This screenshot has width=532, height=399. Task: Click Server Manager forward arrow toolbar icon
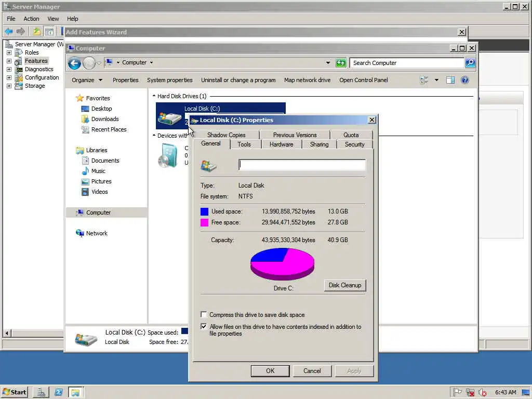tap(21, 32)
